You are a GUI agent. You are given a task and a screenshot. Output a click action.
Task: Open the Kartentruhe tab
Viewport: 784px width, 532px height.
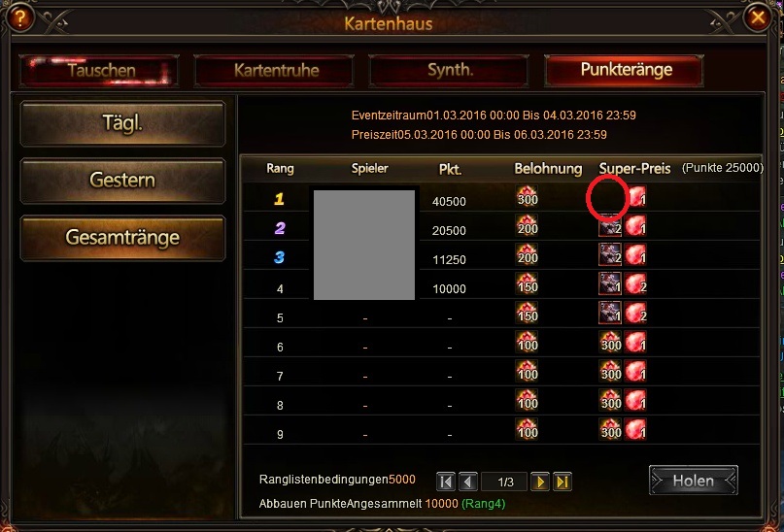coord(275,71)
